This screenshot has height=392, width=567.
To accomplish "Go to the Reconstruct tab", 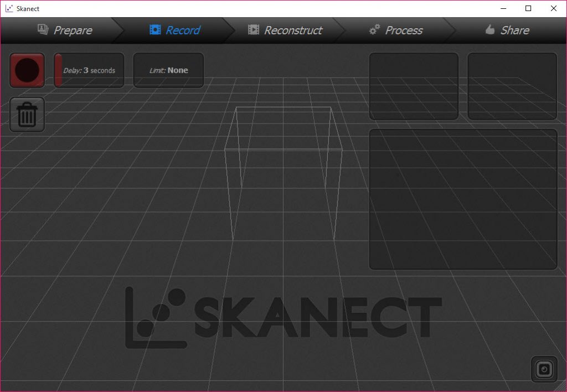I will pos(285,30).
